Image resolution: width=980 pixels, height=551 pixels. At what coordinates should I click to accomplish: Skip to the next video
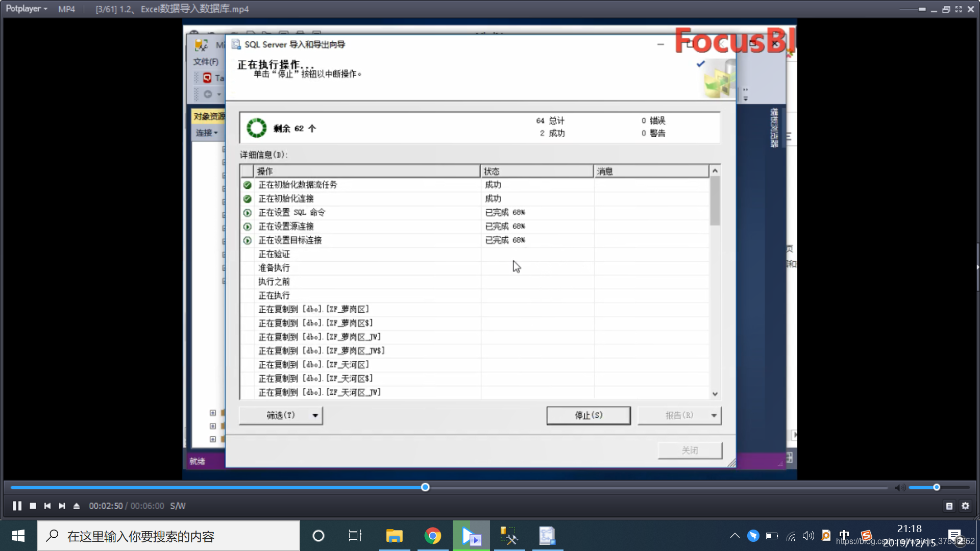point(62,506)
